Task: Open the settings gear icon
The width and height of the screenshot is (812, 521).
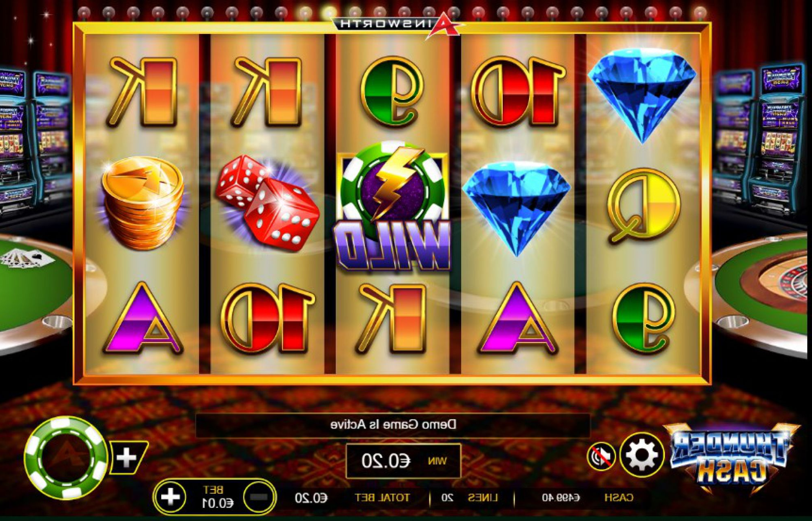Action: point(641,455)
